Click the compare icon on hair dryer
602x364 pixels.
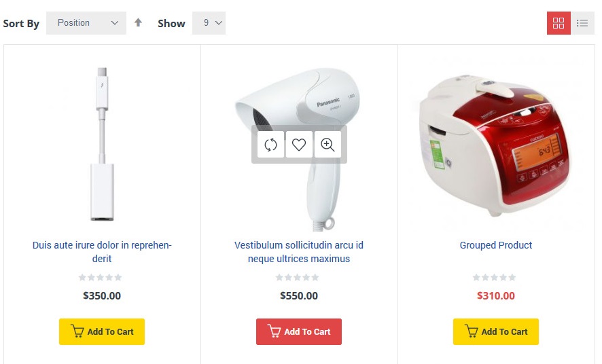270,145
